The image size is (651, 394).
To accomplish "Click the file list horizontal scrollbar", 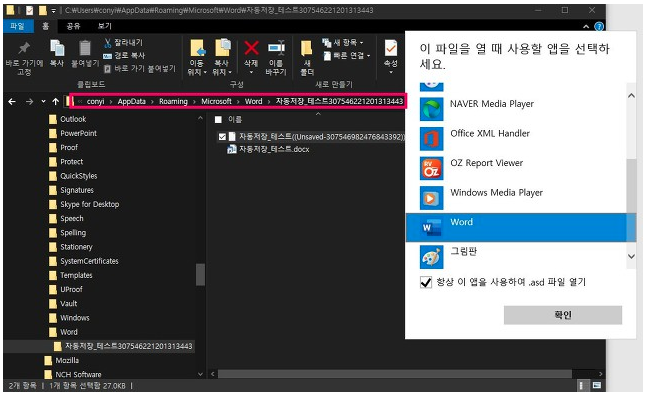I will click(x=394, y=374).
